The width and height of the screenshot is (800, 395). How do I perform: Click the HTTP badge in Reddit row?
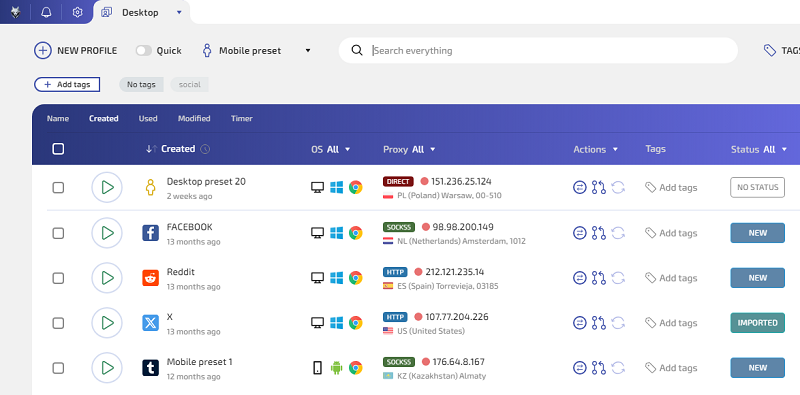(395, 272)
